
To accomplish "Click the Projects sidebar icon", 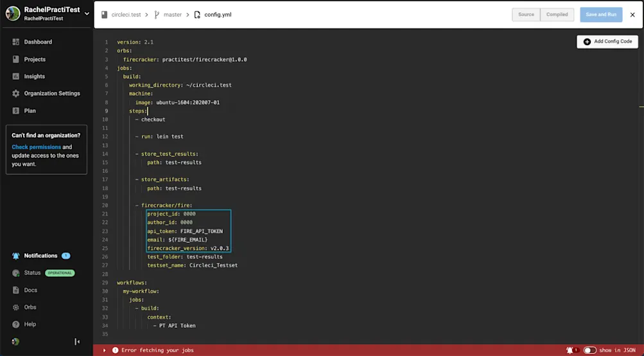I will click(15, 59).
